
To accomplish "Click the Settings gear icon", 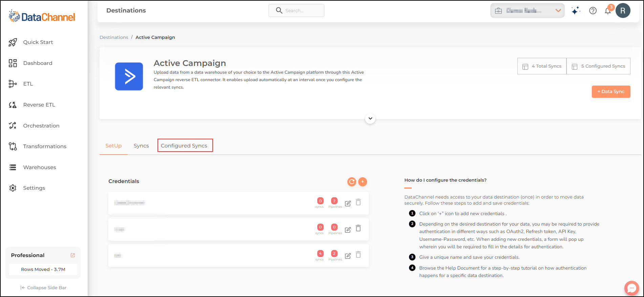I will 13,188.
